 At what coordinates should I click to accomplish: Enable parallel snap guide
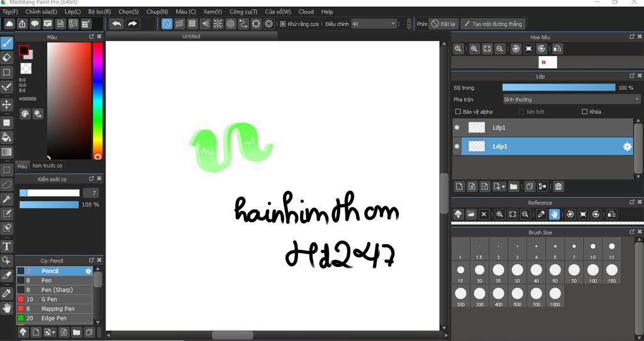[x=179, y=24]
